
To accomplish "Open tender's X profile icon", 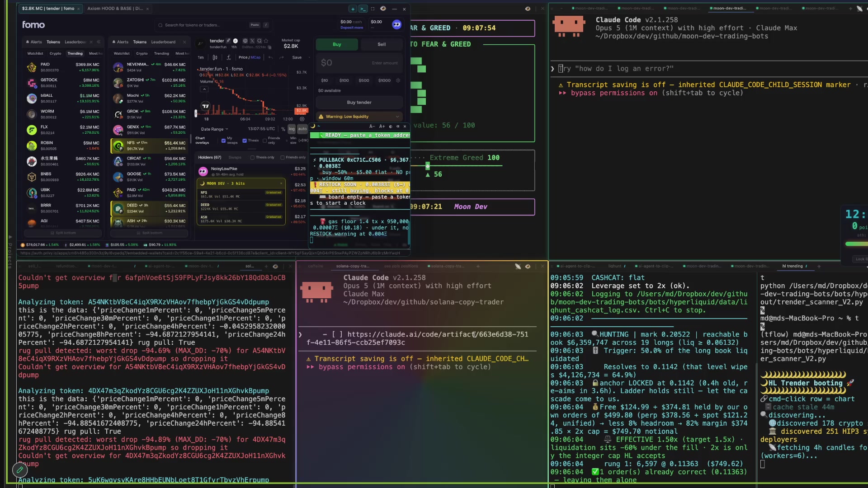I will [x=252, y=41].
